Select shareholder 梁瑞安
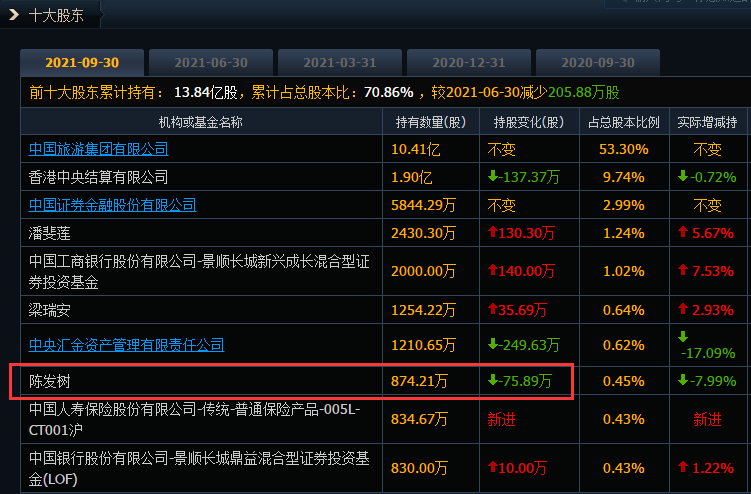751x494 pixels. (50, 310)
